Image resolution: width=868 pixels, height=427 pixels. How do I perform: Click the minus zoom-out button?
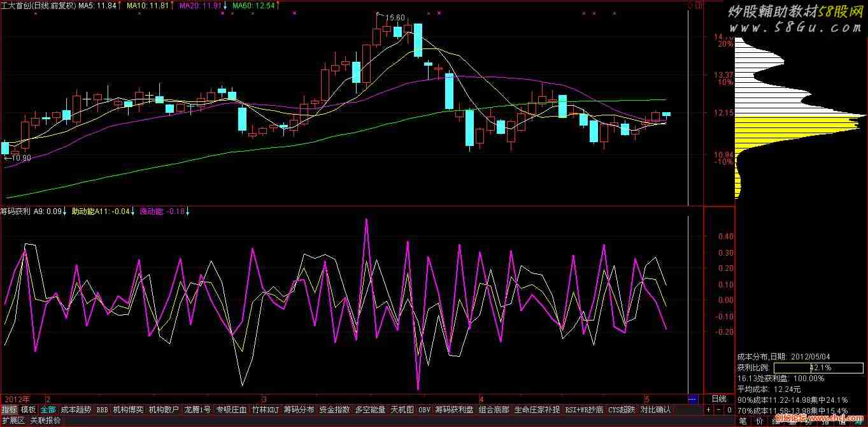[x=718, y=409]
